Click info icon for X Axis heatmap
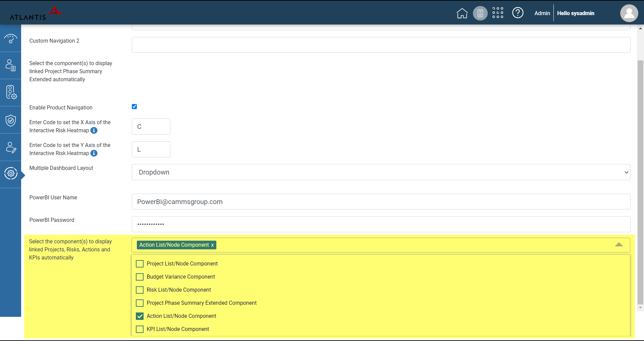This screenshot has width=644, height=341. (94, 130)
